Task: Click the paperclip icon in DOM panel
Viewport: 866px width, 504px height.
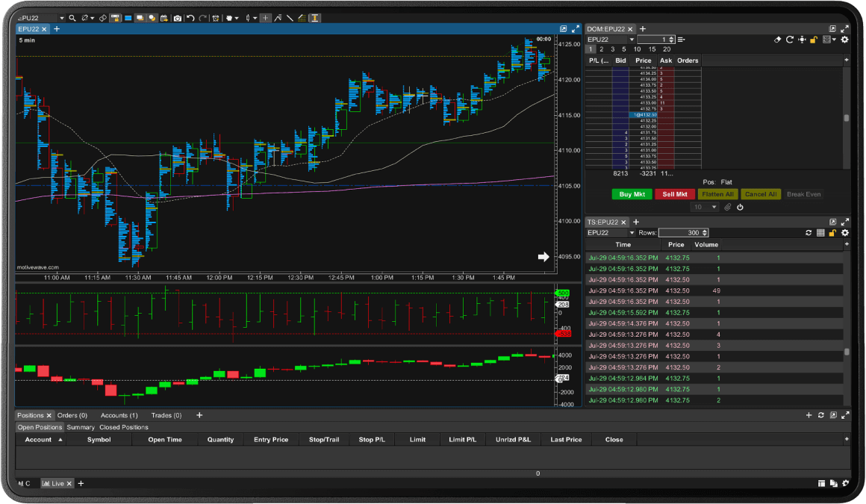Action: coord(728,208)
